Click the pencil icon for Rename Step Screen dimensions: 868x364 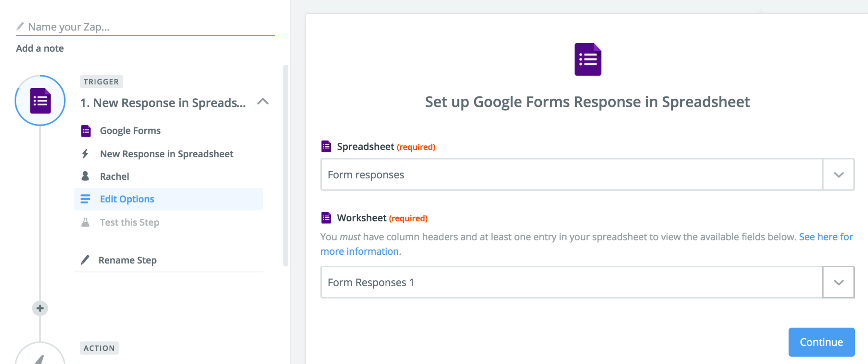(x=85, y=260)
